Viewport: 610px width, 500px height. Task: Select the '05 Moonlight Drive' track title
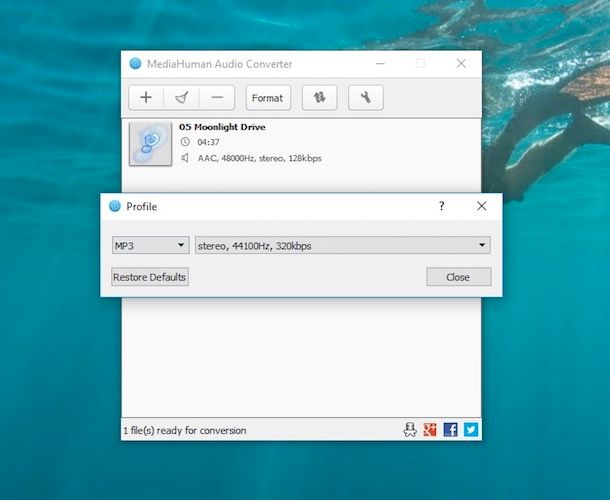click(x=222, y=127)
